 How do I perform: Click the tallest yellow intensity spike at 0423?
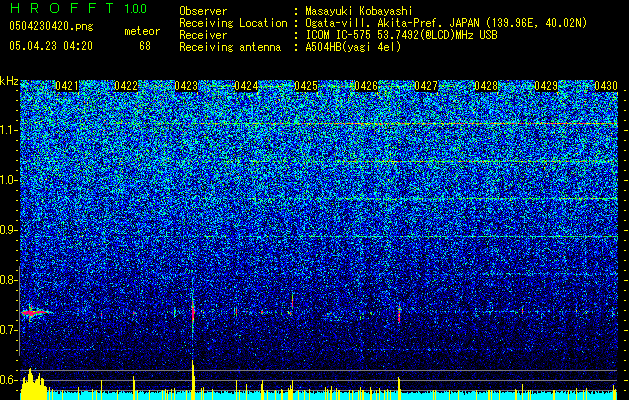click(x=193, y=379)
